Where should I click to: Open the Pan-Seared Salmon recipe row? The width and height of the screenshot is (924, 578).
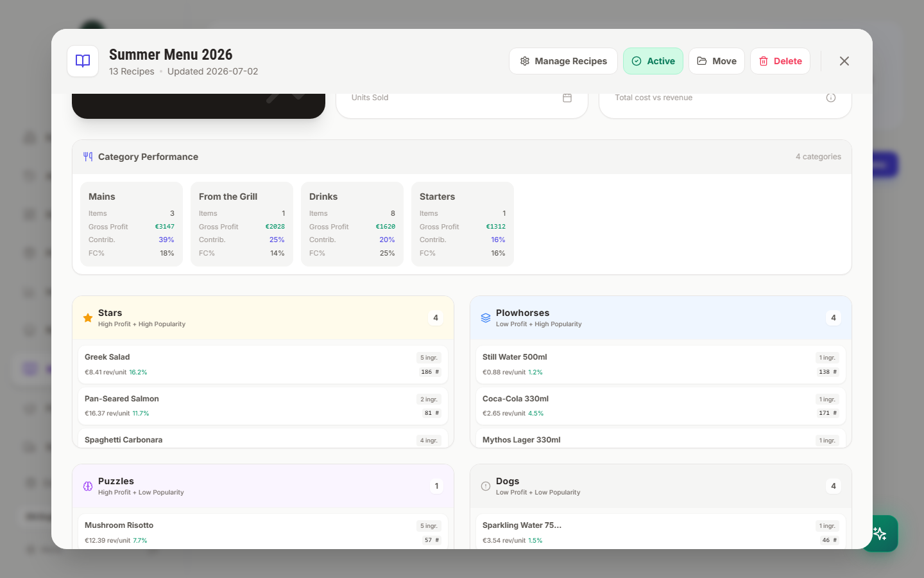263,407
